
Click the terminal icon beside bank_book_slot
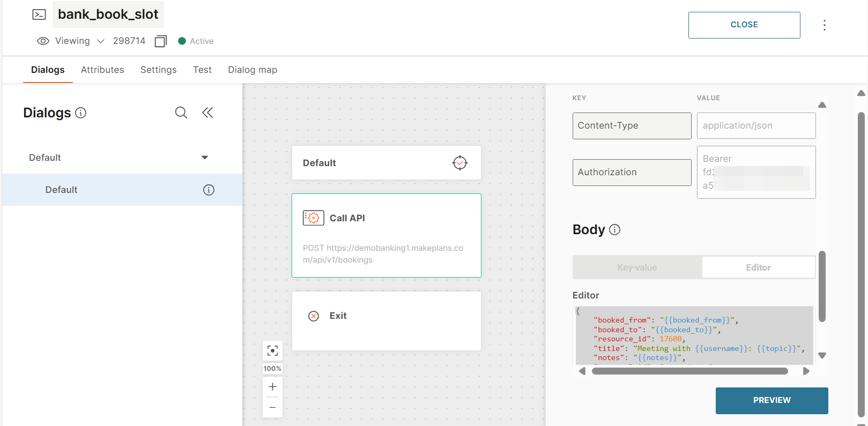[39, 14]
